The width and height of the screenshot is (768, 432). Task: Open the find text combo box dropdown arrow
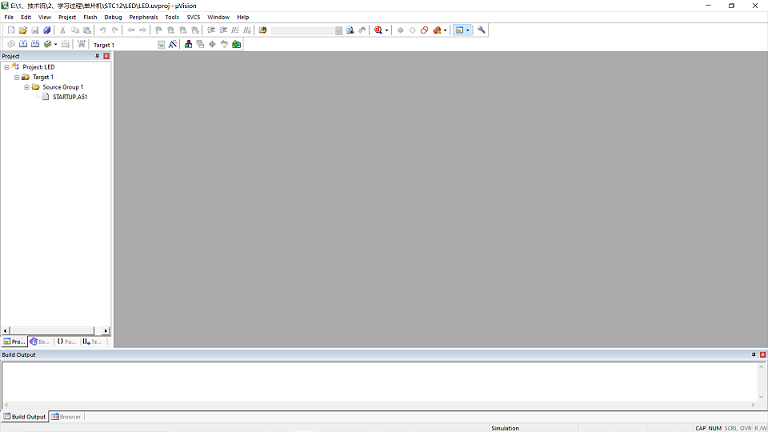point(338,30)
